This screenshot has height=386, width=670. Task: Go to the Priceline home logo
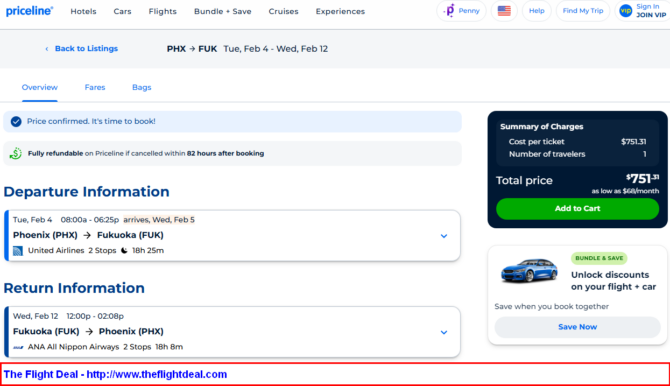point(29,11)
